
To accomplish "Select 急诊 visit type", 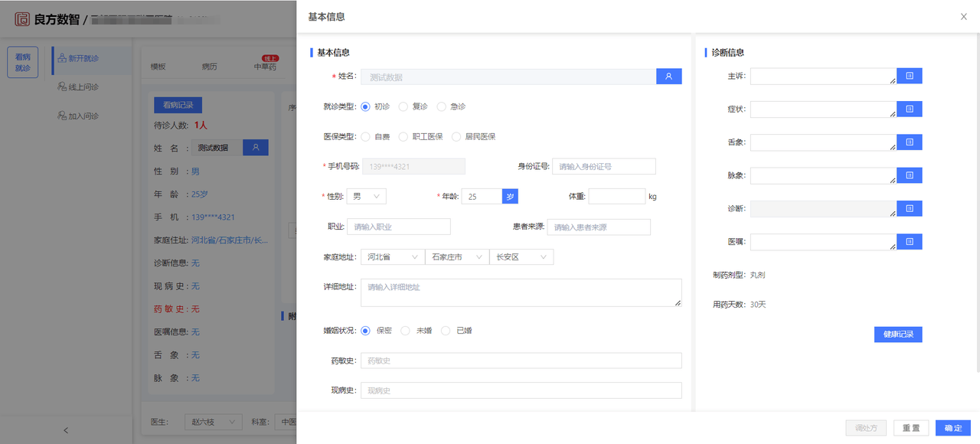I will pyautogui.click(x=441, y=106).
